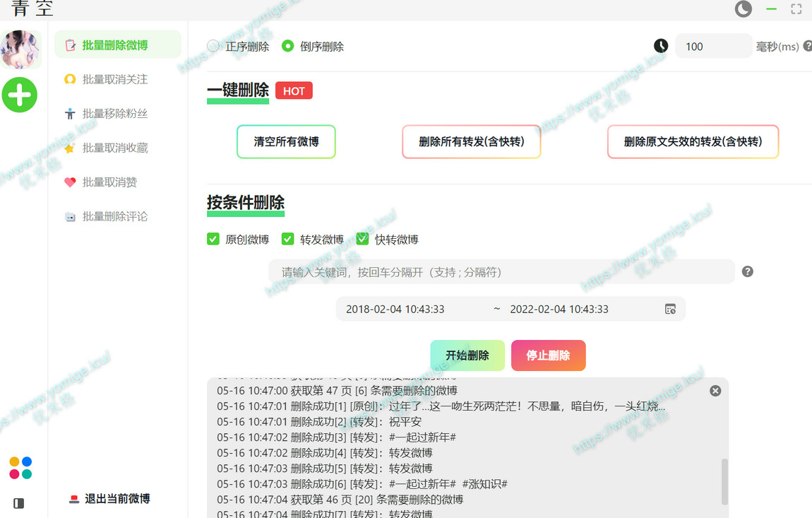Viewport: 812px width, 518px height.
Task: Select 倒序删除 radio option
Action: click(x=287, y=47)
